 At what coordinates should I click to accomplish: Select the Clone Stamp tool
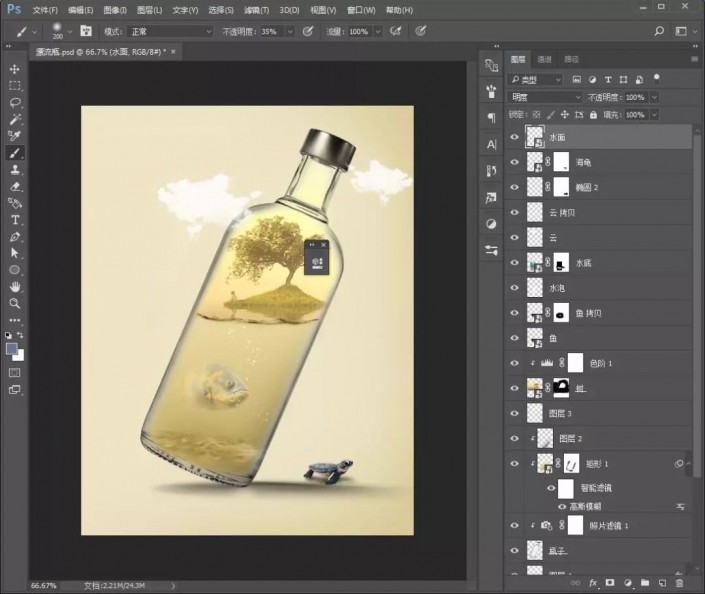(x=14, y=170)
